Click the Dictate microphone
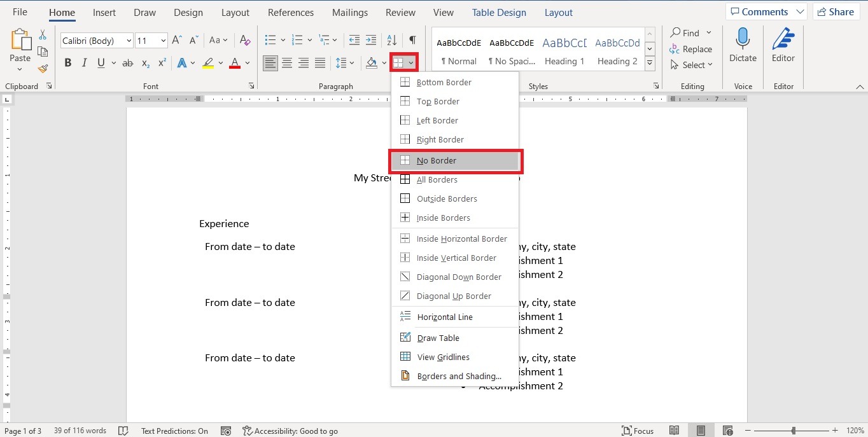This screenshot has width=868, height=437. [743, 46]
